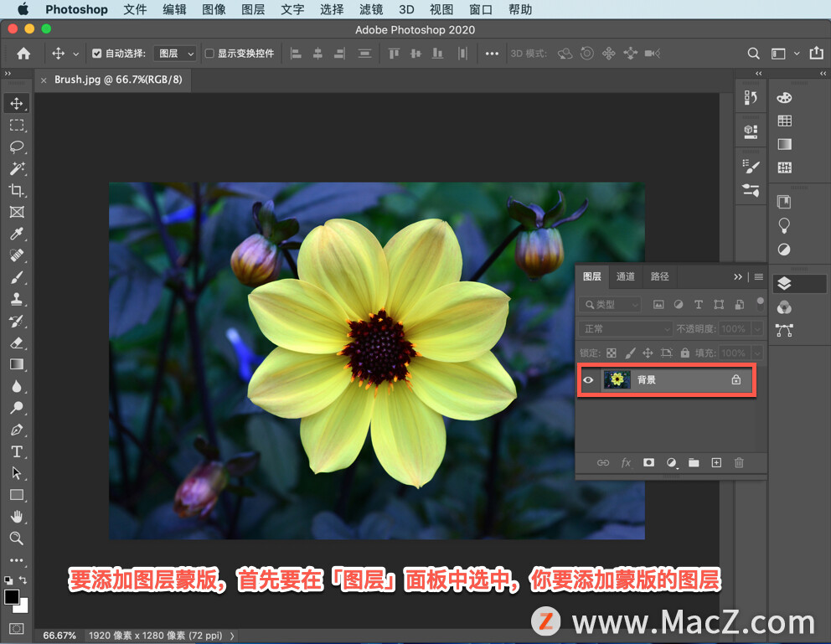This screenshot has height=644, width=831.
Task: Toggle lock all padlock in layers panel
Action: [685, 353]
